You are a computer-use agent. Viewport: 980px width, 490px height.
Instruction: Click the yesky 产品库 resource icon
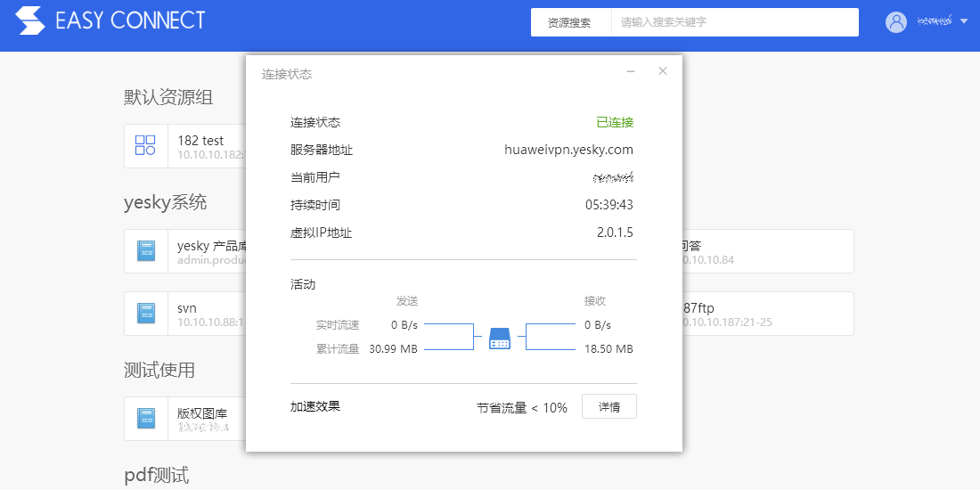(146, 250)
